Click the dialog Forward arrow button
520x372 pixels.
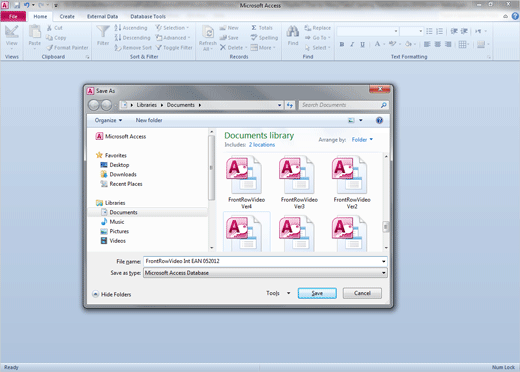106,105
